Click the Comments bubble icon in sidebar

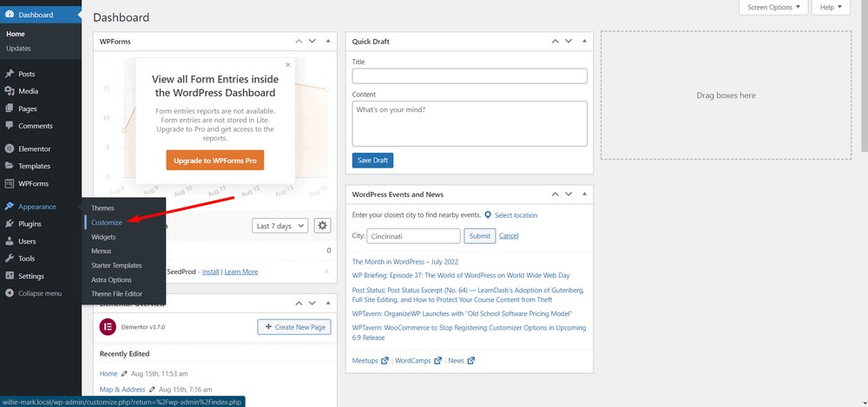coord(9,126)
